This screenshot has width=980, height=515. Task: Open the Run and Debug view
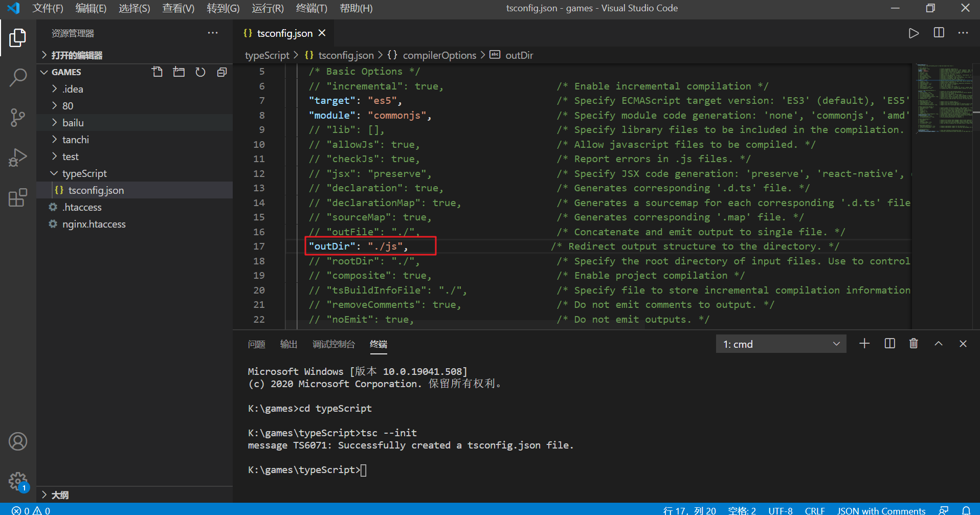(18, 157)
